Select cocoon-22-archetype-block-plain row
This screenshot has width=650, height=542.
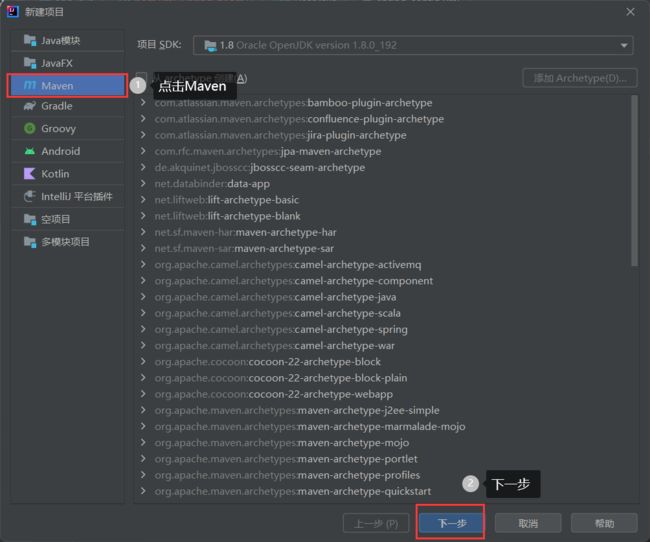point(383,377)
